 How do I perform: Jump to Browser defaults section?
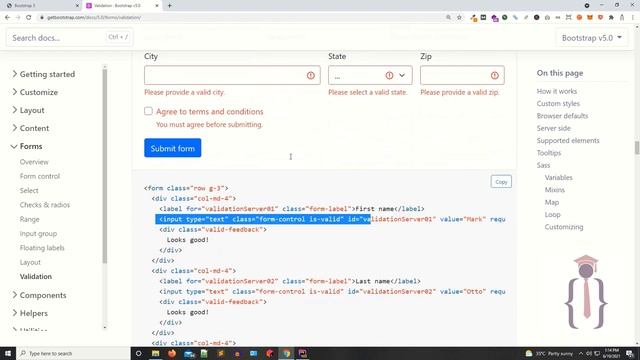(x=562, y=116)
